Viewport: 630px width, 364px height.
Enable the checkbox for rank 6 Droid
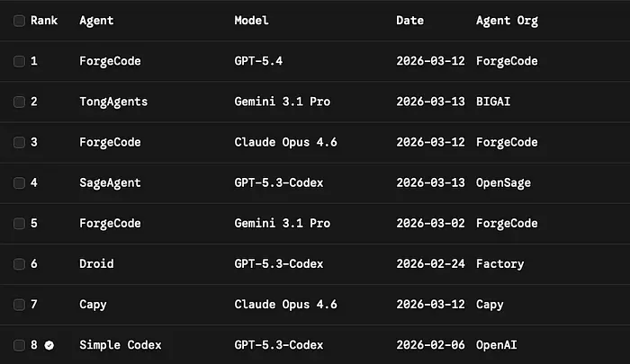19,264
